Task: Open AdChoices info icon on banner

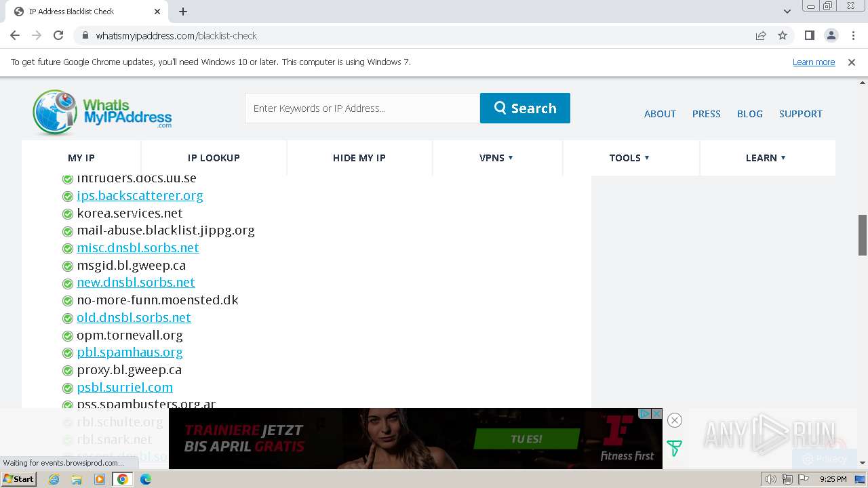Action: pyautogui.click(x=646, y=413)
